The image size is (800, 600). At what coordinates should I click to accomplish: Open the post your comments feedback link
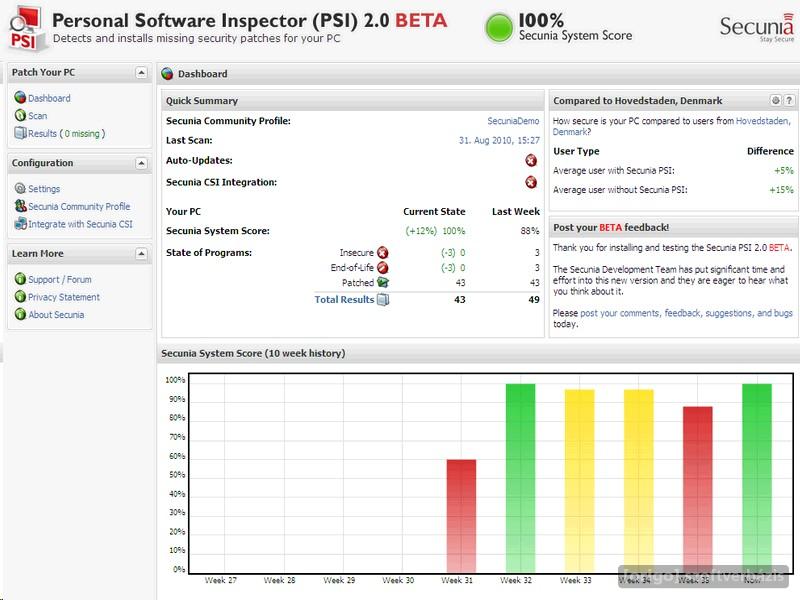tap(686, 313)
